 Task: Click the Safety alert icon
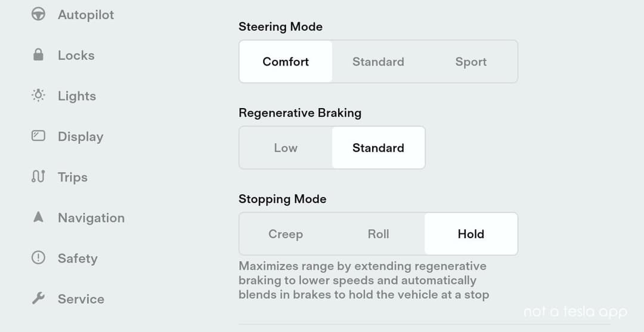pos(38,258)
